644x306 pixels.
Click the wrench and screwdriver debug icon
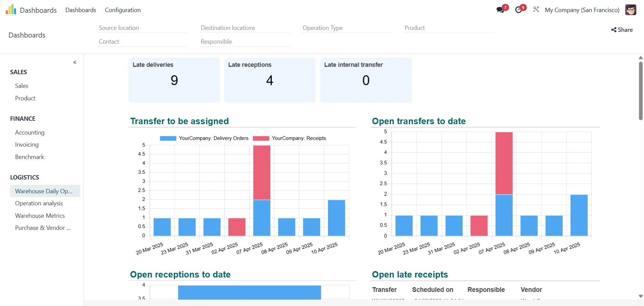[536, 10]
